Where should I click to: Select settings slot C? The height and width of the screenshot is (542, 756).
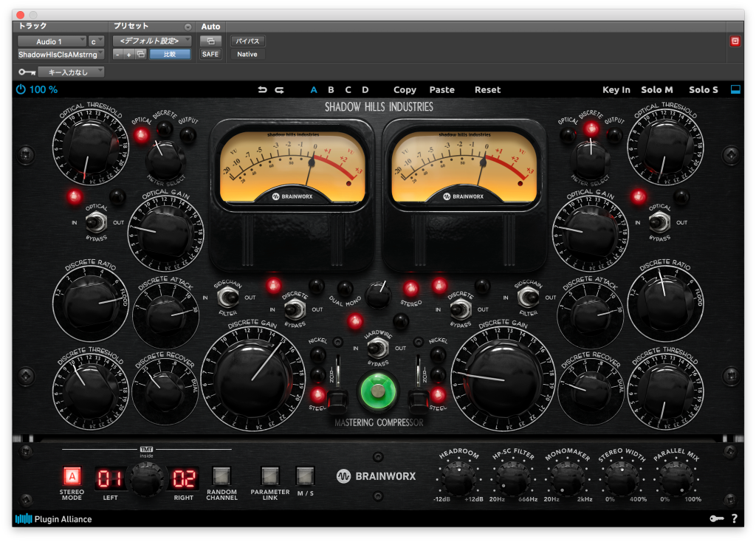coord(348,89)
